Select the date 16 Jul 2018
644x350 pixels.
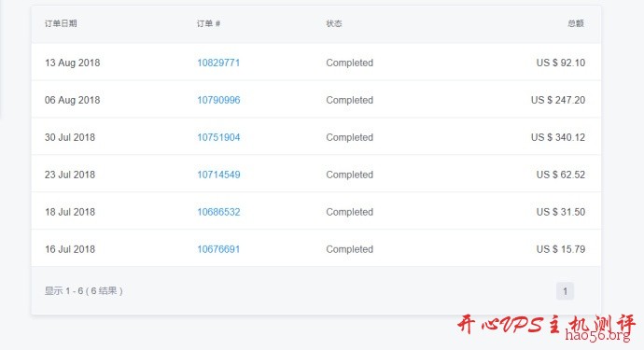[70, 249]
